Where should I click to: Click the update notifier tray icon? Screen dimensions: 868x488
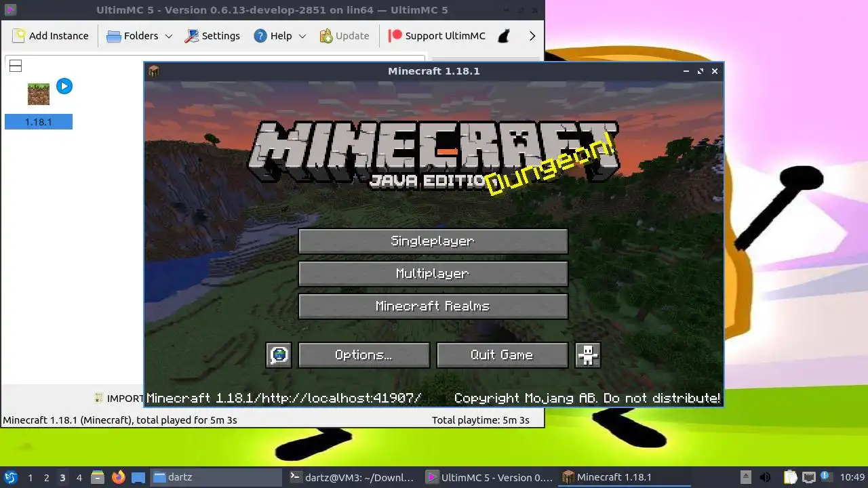tap(826, 477)
